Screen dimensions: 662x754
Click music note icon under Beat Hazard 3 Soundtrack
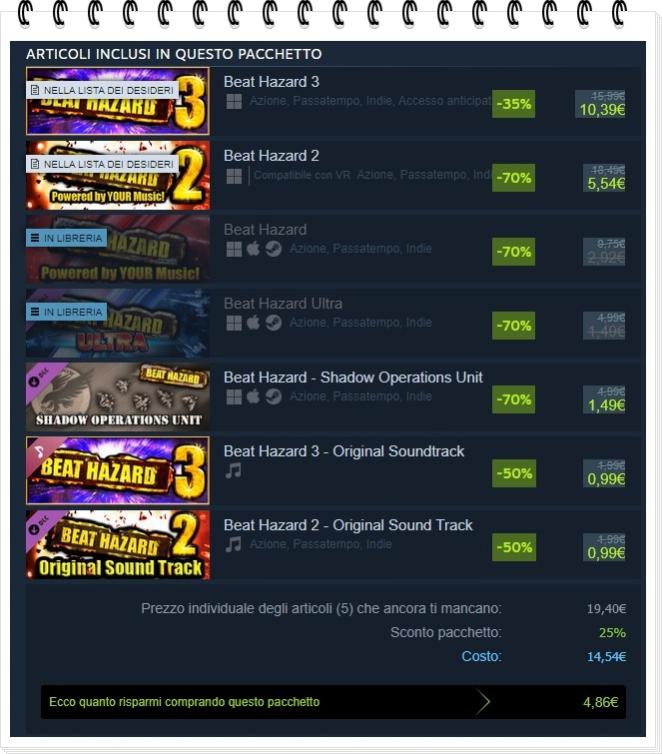click(234, 471)
